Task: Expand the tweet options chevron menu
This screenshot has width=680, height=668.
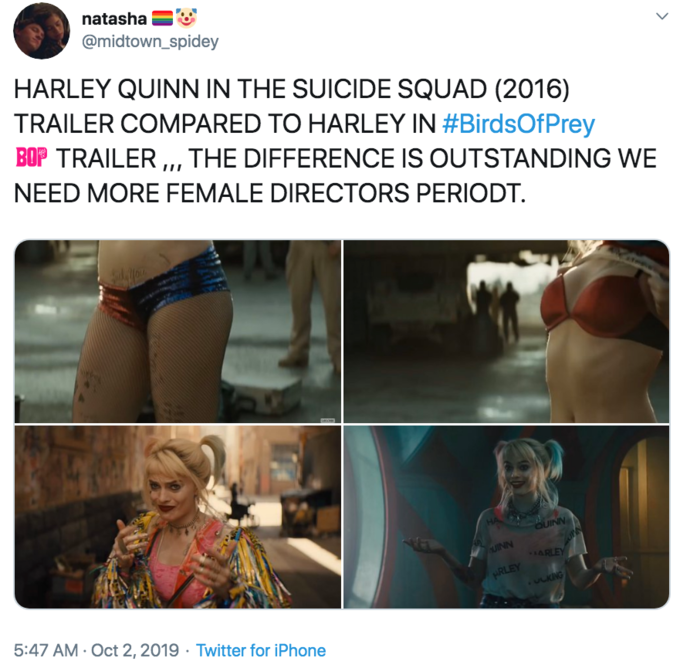Action: click(661, 16)
